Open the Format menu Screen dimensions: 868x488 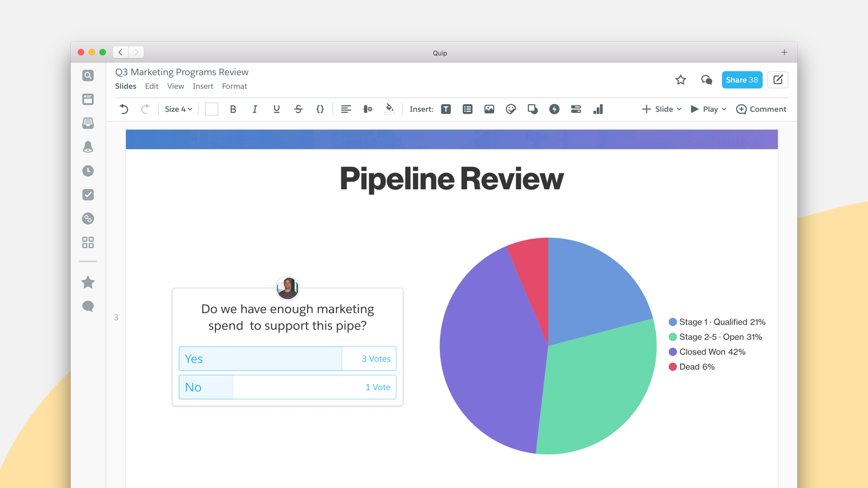234,86
